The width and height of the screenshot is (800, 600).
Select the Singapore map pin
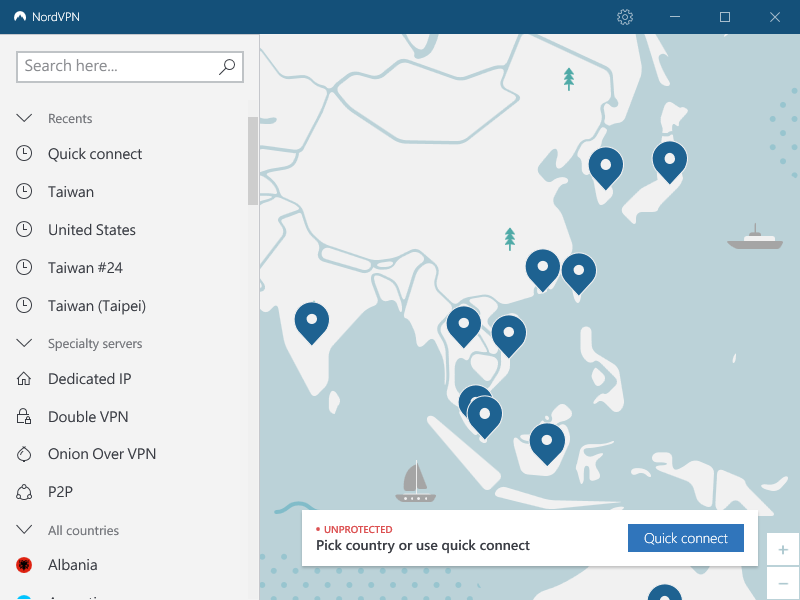click(x=485, y=417)
